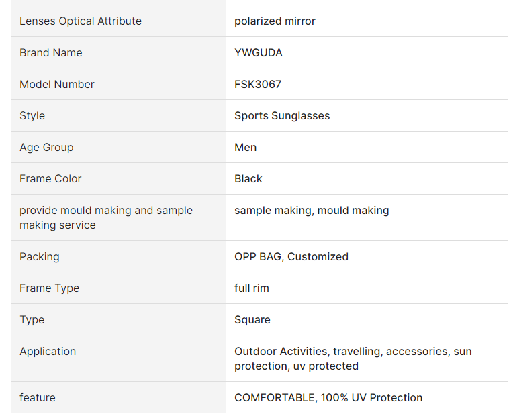Image resolution: width=509 pixels, height=420 pixels.
Task: Click the 'Age Group' label
Action: [x=46, y=148]
